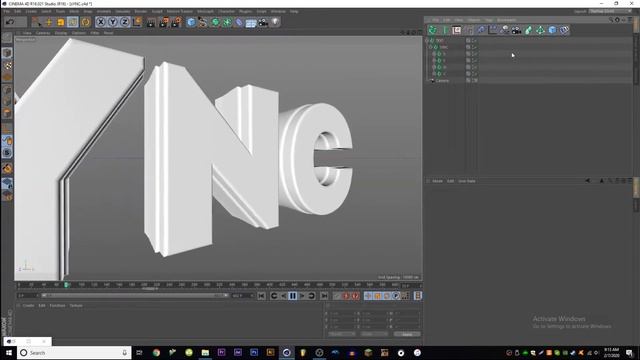Toggle Enable Axis mode
This screenshot has height=360, width=640.
point(7,129)
